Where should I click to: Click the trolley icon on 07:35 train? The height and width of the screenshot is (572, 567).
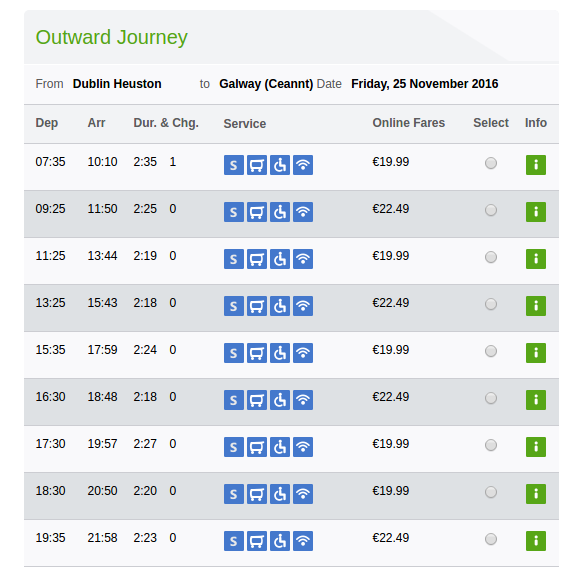257,165
